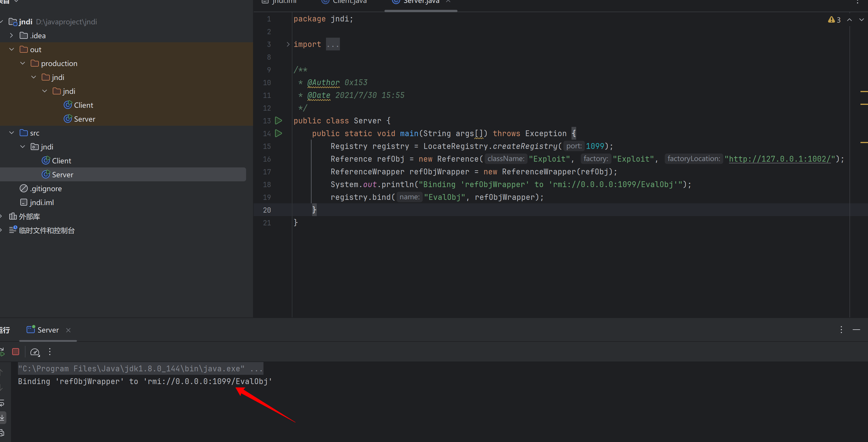Open the .gitignore file
868x442 pixels.
[45, 189]
